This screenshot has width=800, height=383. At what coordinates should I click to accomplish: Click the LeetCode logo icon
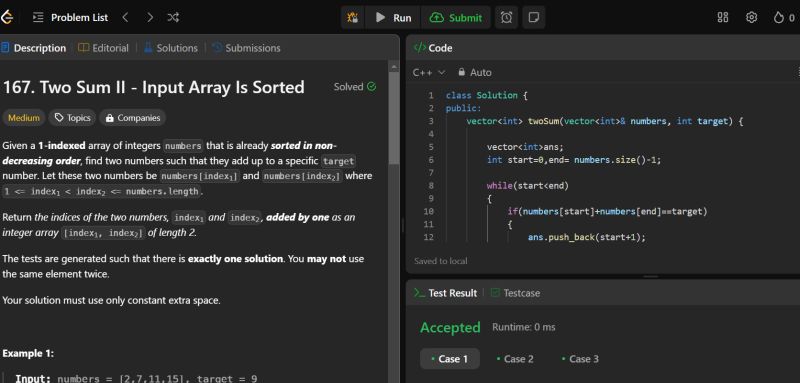coord(7,17)
